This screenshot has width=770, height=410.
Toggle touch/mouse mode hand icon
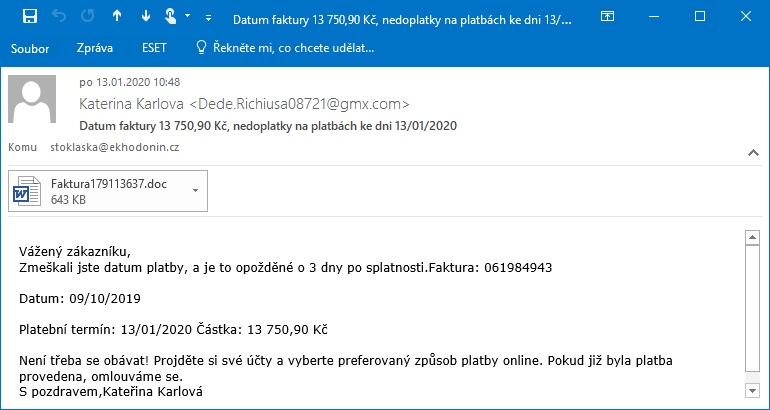[x=170, y=17]
